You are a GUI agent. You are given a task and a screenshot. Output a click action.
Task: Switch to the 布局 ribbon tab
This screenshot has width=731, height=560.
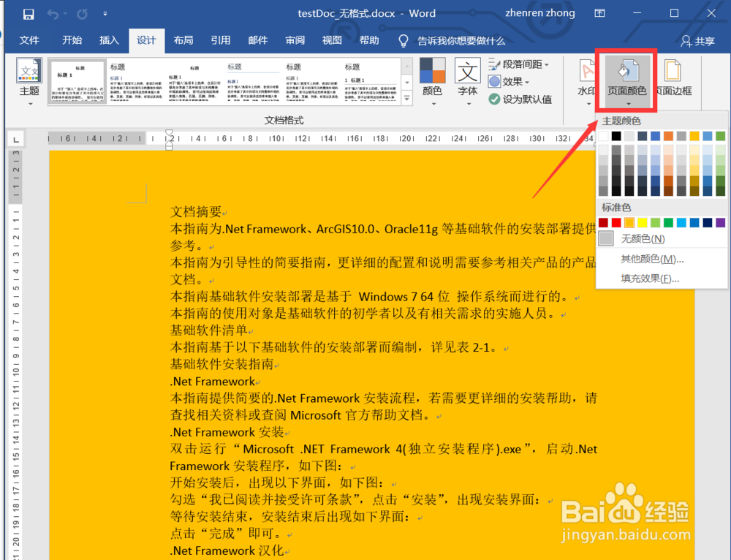pyautogui.click(x=183, y=40)
